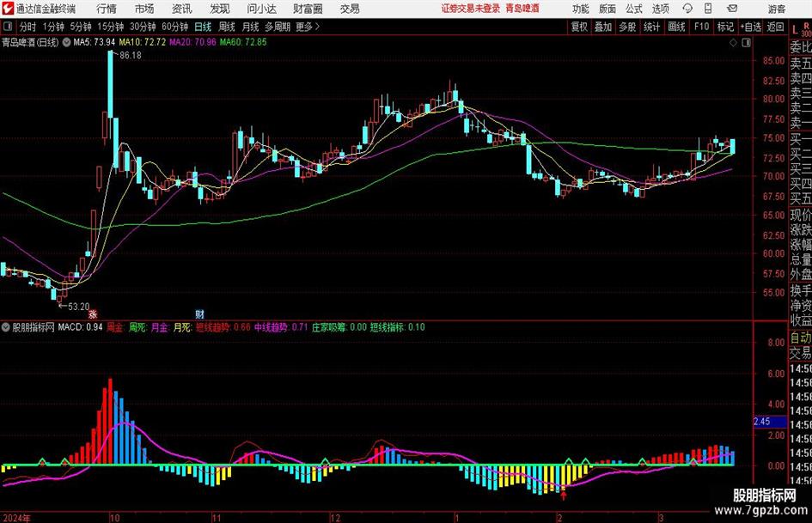Open the 资讯 menu

click(x=182, y=9)
